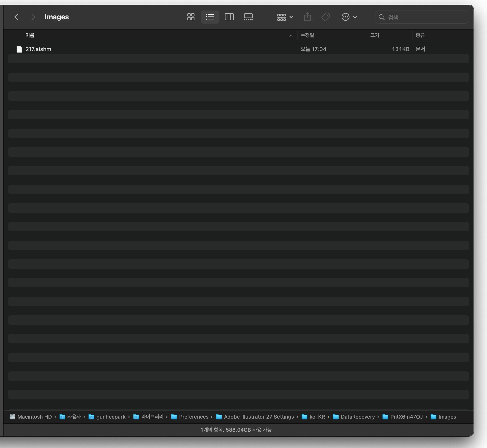This screenshot has height=448, width=487.
Task: Click the back navigation arrow
Action: pyautogui.click(x=17, y=17)
